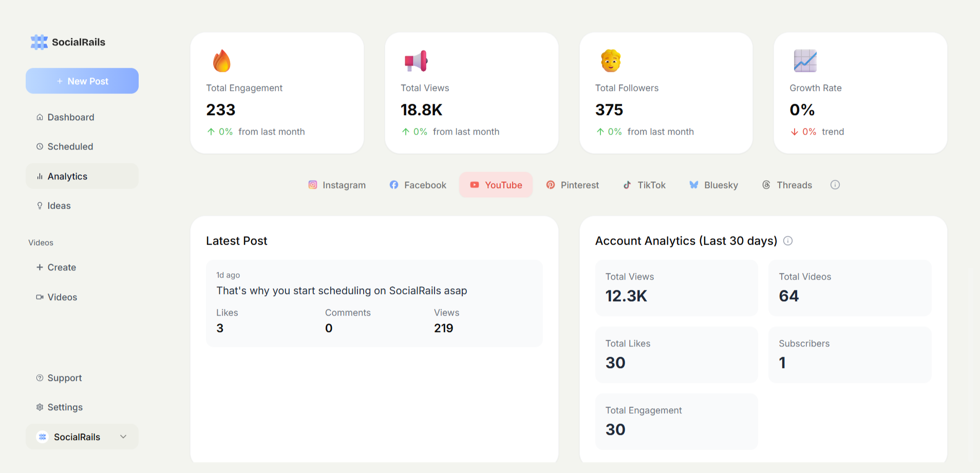Click the SocialRails brand name

coord(79,42)
